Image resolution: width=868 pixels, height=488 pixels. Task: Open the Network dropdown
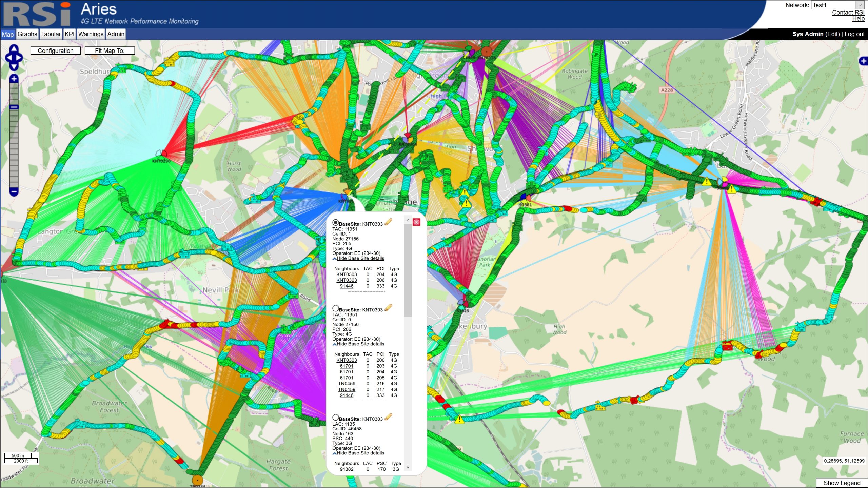(x=837, y=5)
